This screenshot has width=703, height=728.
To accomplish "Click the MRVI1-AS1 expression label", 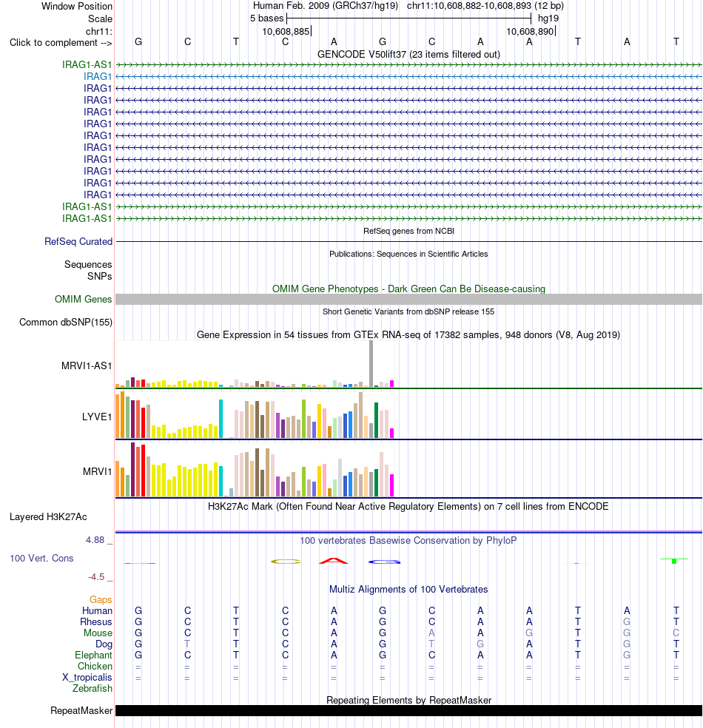I will tap(87, 366).
